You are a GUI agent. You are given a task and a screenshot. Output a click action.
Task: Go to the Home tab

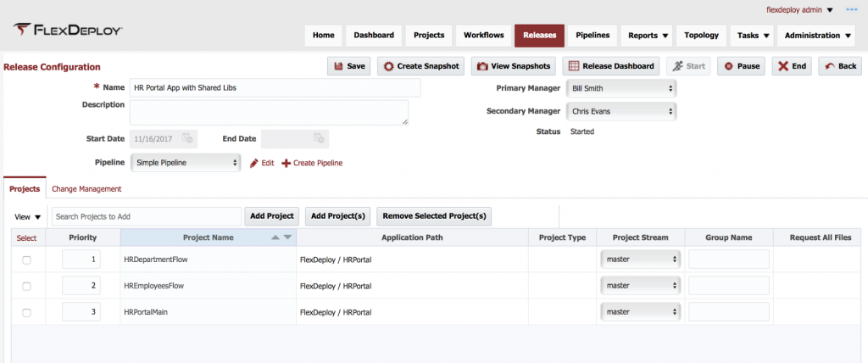[x=324, y=36]
